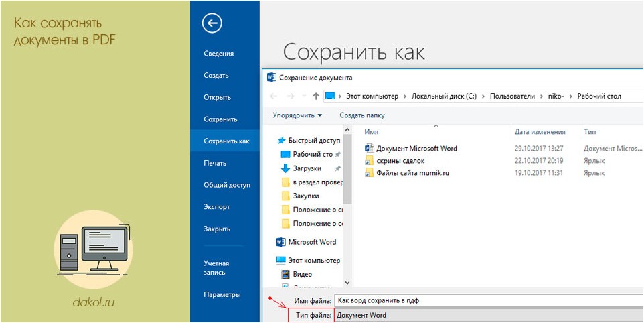Click the This PC icon in navigation tree
The height and width of the screenshot is (323, 644).
[281, 260]
